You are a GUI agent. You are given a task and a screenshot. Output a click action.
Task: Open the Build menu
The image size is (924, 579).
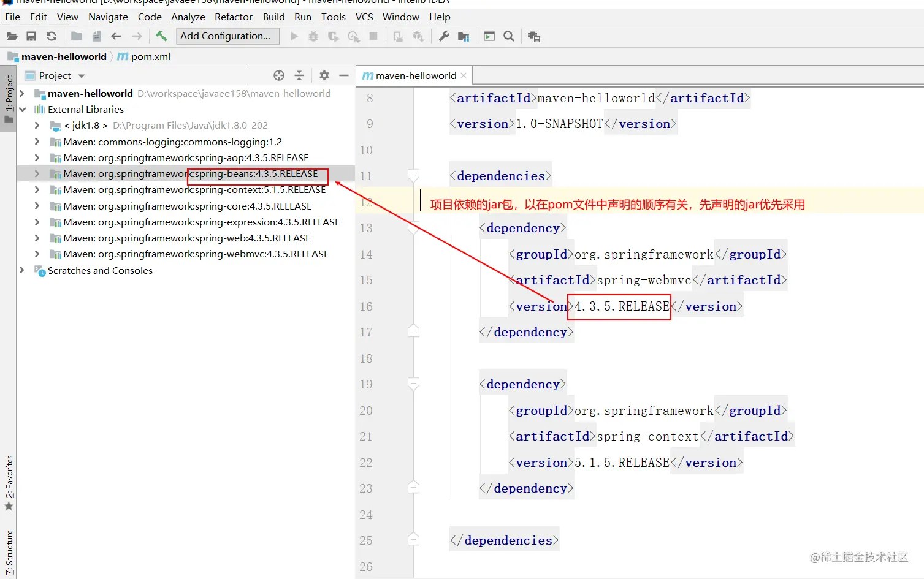[x=273, y=17]
